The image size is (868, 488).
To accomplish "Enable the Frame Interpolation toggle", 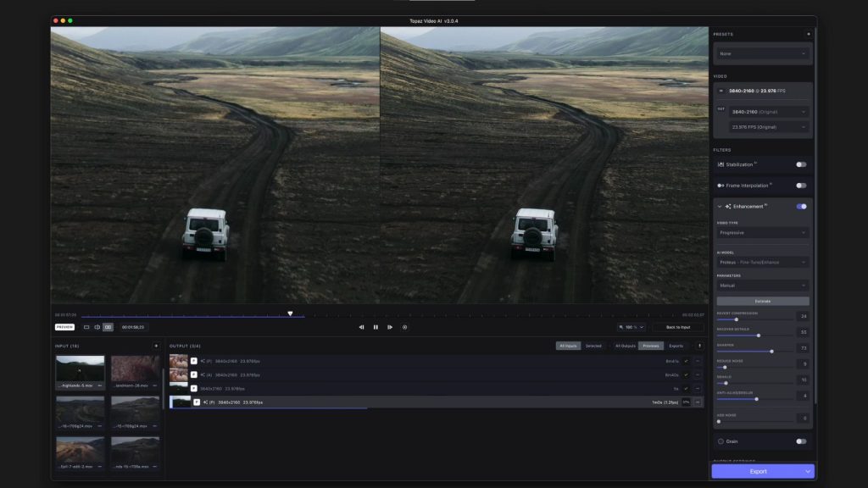I will (x=801, y=186).
